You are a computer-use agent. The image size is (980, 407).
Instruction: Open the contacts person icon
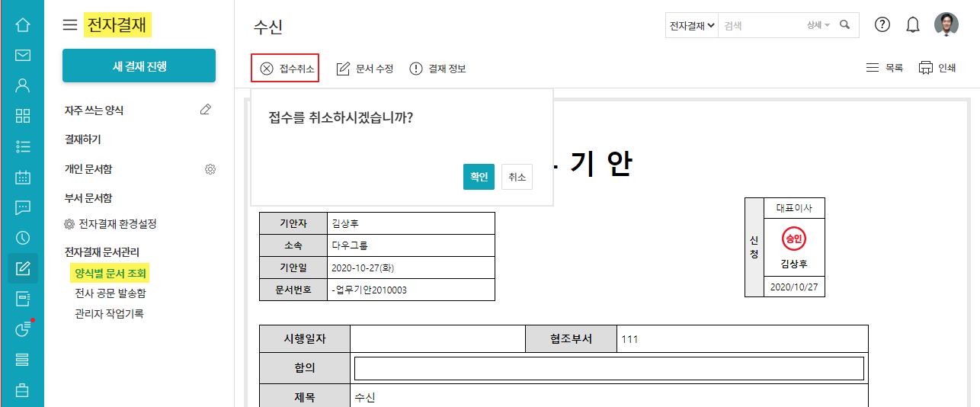[22, 85]
